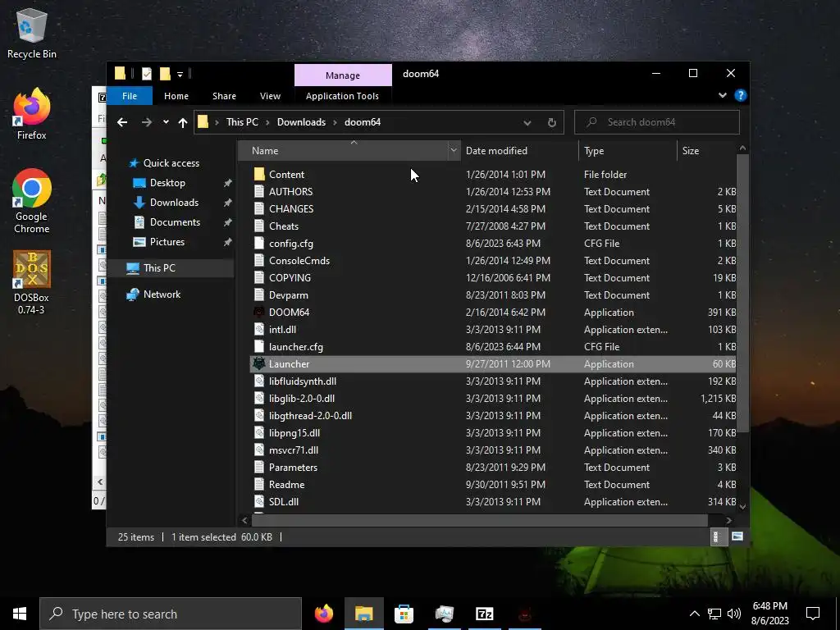Open address bar history dropdown
Image resolution: width=840 pixels, height=630 pixels.
tap(527, 123)
